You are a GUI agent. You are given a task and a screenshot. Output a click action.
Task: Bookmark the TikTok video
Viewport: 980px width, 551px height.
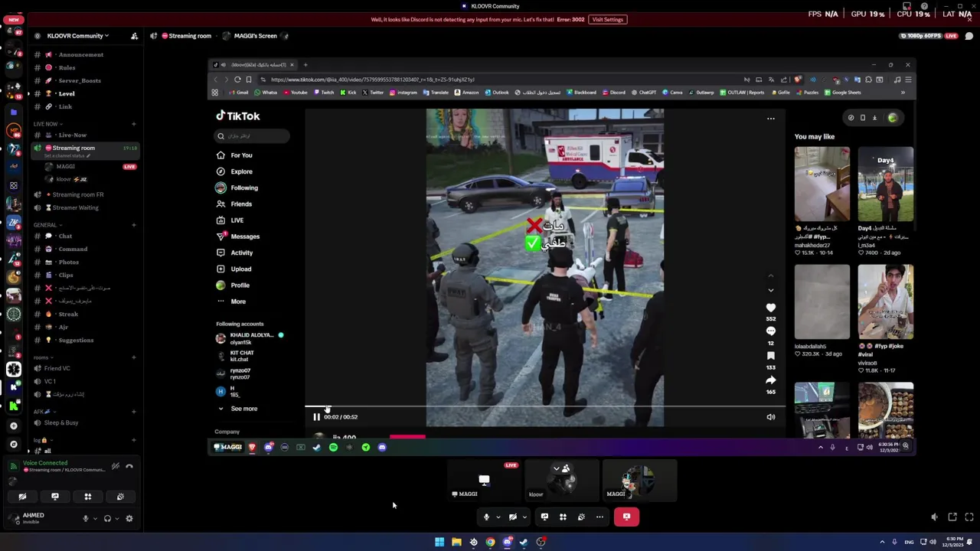coord(771,356)
